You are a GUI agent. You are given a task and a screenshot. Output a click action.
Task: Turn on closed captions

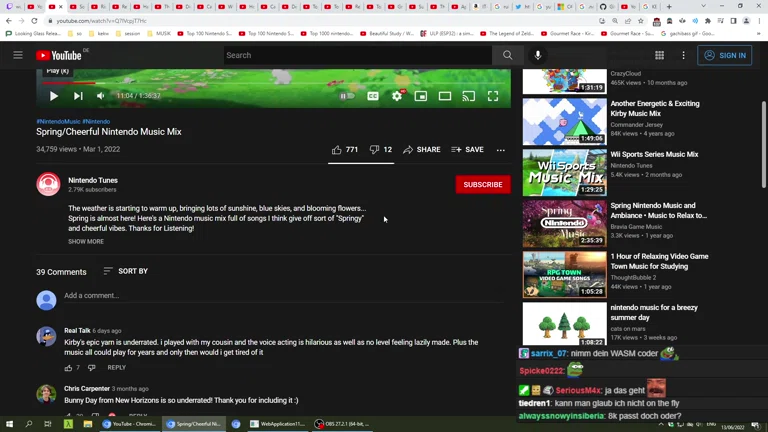373,96
